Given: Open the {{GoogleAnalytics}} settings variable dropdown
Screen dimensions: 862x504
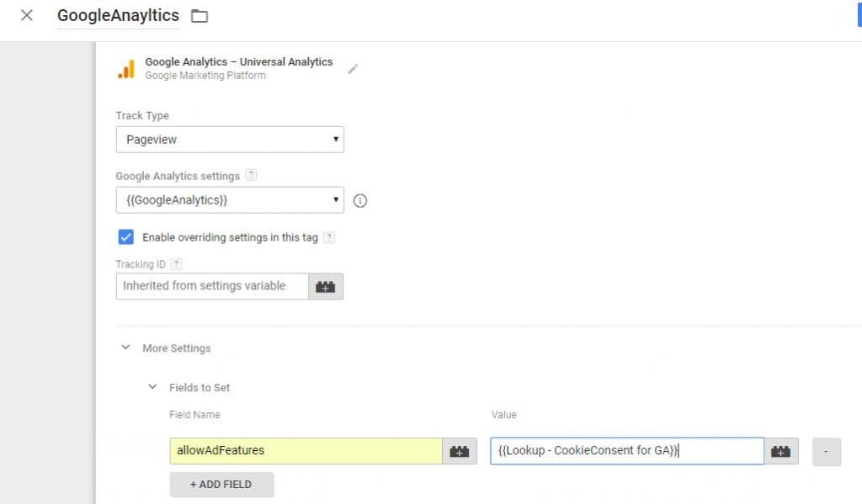Looking at the screenshot, I should click(230, 200).
